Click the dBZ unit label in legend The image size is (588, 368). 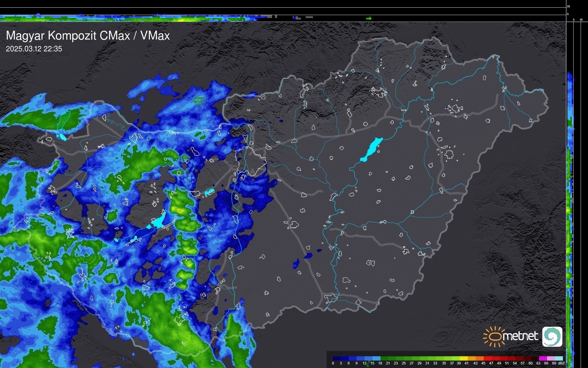coord(561,363)
